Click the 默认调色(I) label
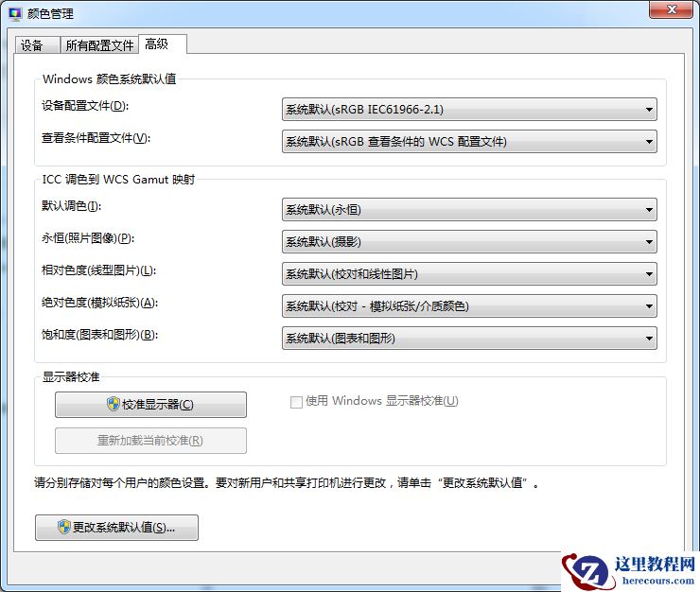This screenshot has height=592, width=700. coord(72,206)
